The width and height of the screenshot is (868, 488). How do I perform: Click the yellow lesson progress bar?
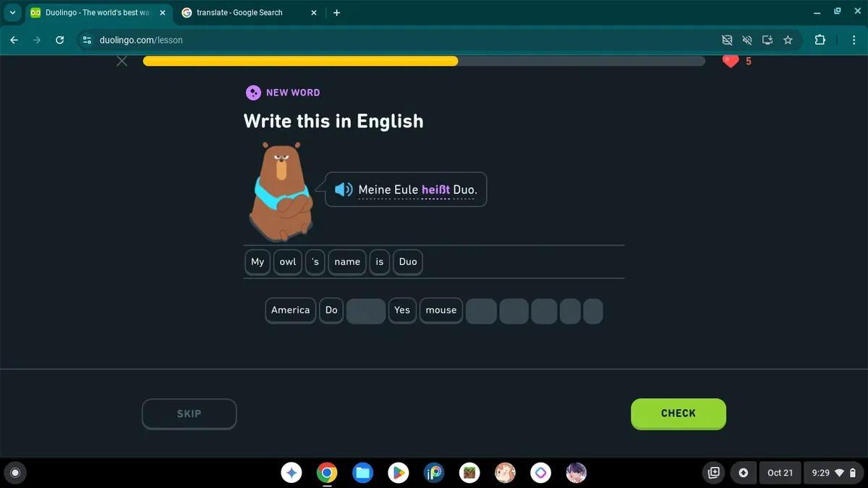point(300,61)
